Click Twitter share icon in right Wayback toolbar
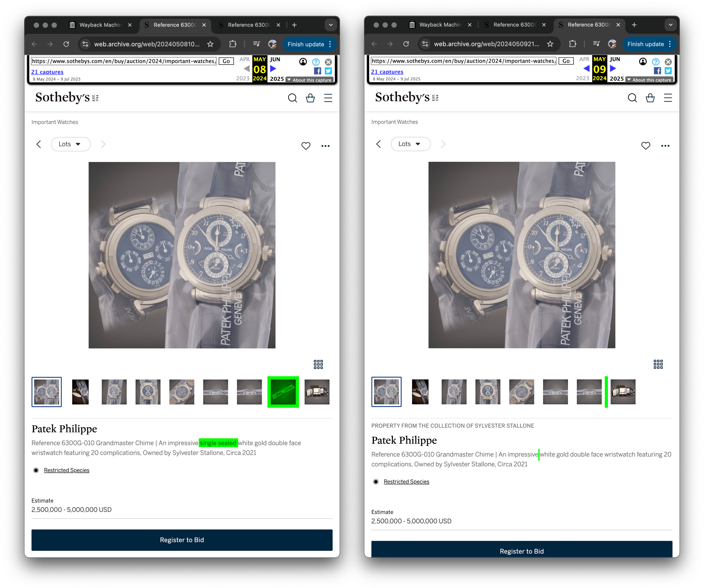704x588 pixels. pyautogui.click(x=668, y=71)
